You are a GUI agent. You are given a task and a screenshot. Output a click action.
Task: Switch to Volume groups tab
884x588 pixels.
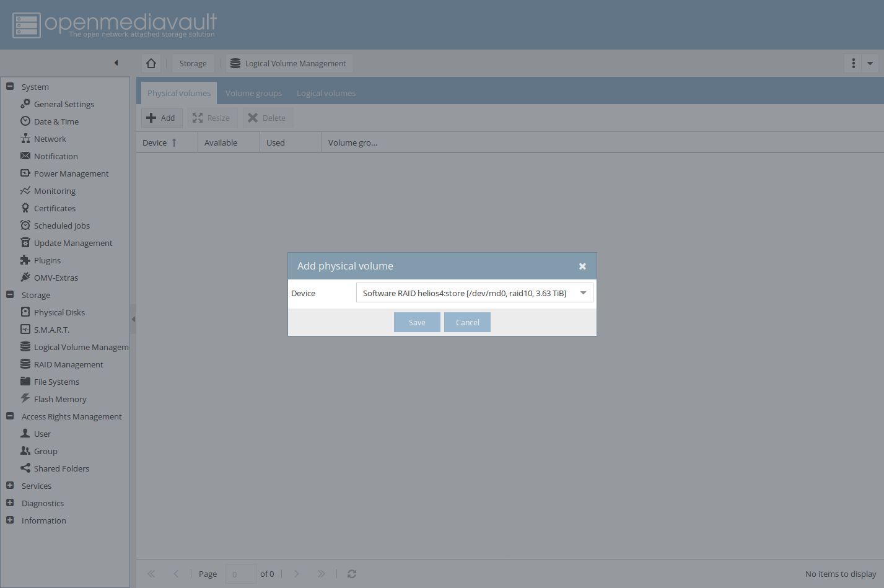click(x=253, y=93)
